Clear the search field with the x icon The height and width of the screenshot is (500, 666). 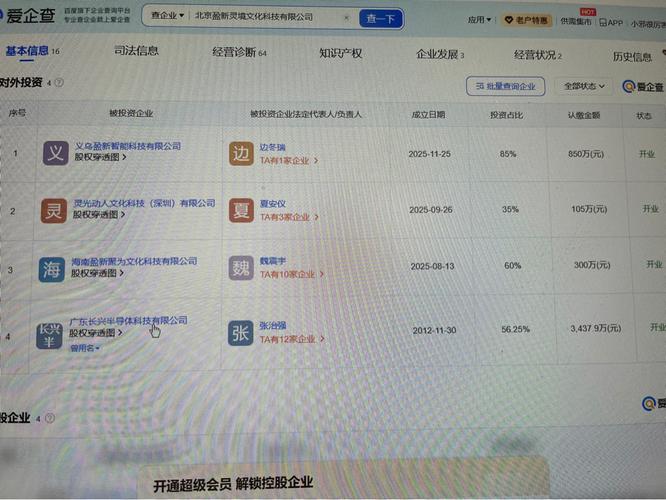(x=347, y=18)
